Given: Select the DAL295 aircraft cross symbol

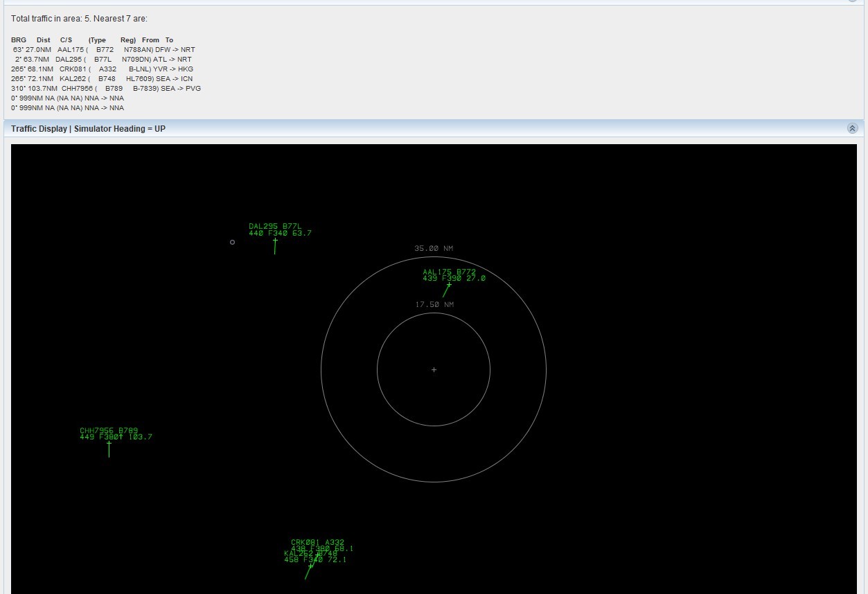Looking at the screenshot, I should (x=275, y=241).
